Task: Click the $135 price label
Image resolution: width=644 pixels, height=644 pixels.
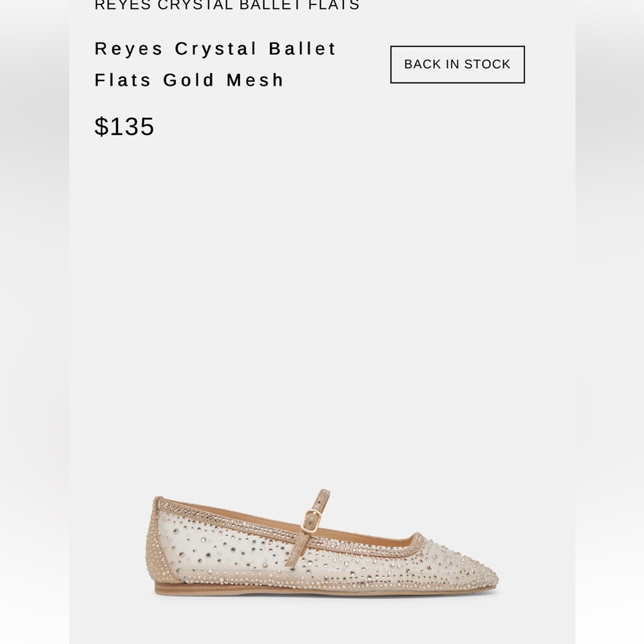Action: 124,127
